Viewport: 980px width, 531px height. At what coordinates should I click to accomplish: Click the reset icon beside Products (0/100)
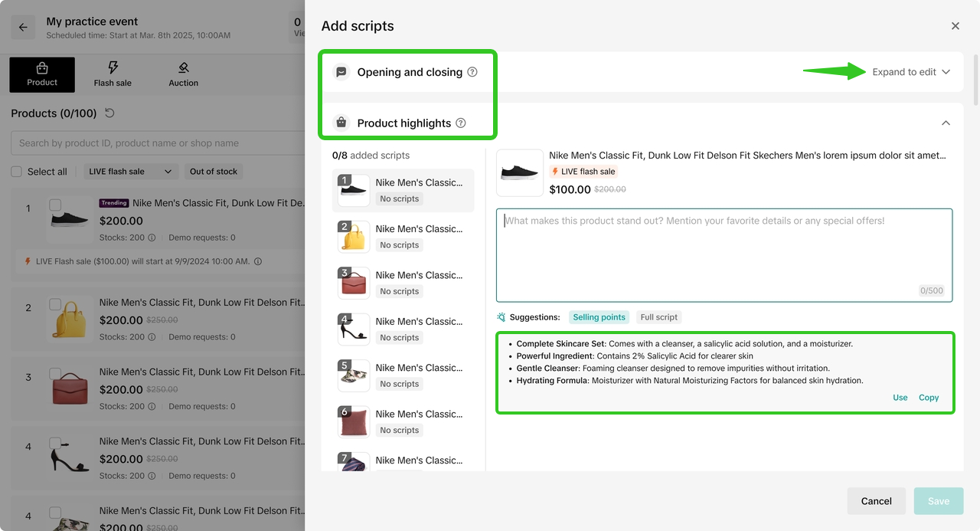click(109, 113)
